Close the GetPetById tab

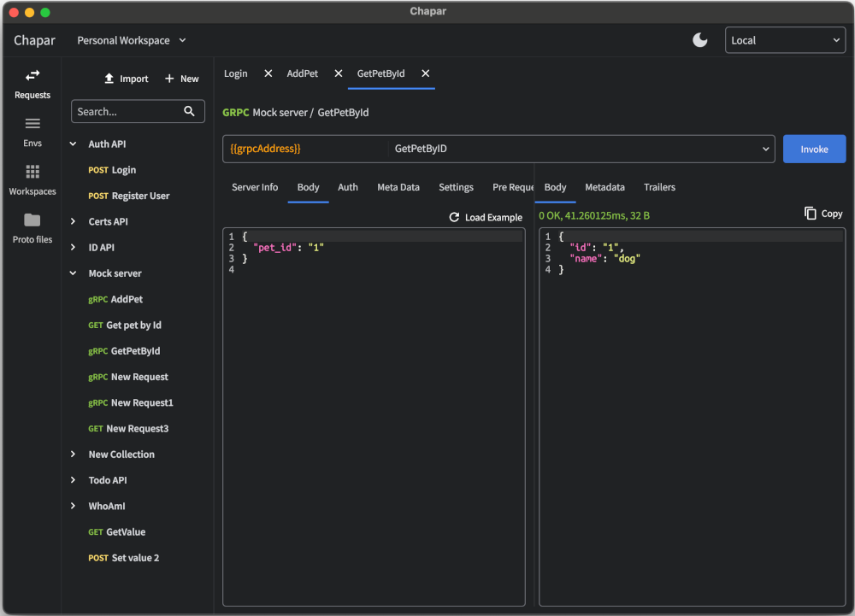pyautogui.click(x=426, y=73)
